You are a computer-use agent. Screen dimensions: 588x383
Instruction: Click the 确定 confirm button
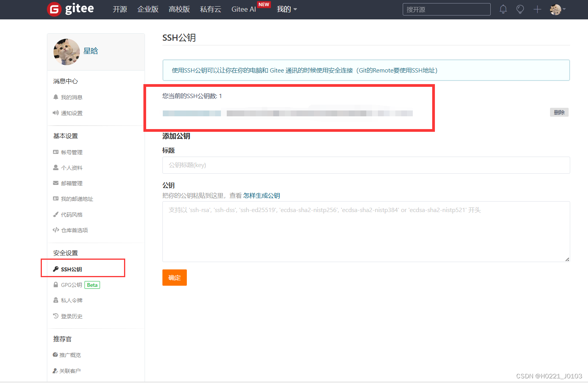[174, 278]
